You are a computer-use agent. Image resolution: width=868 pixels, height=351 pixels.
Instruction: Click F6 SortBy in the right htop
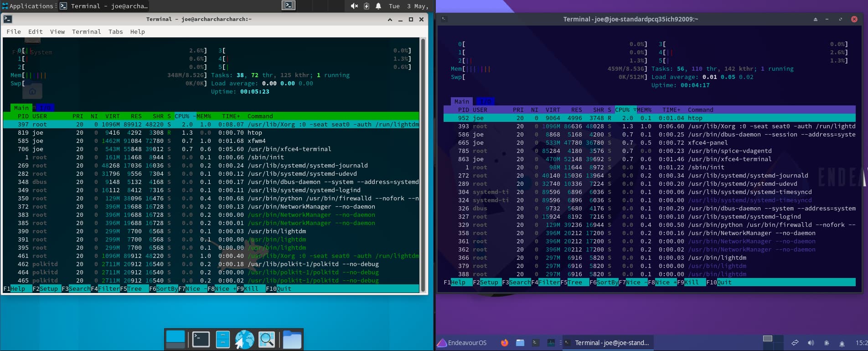coord(604,282)
